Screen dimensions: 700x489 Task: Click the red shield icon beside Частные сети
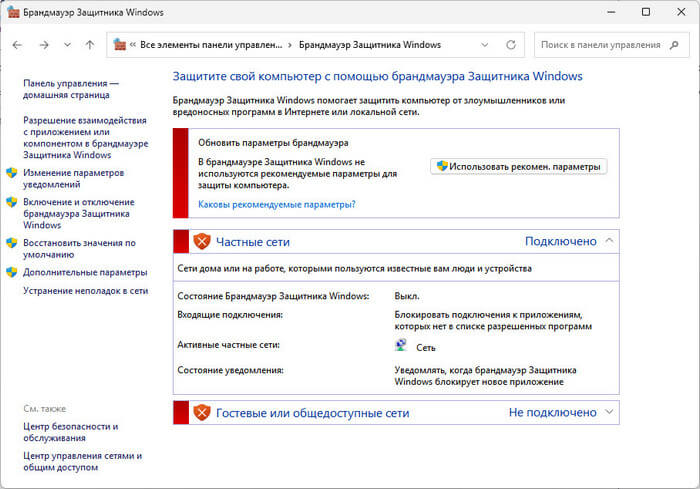point(202,241)
